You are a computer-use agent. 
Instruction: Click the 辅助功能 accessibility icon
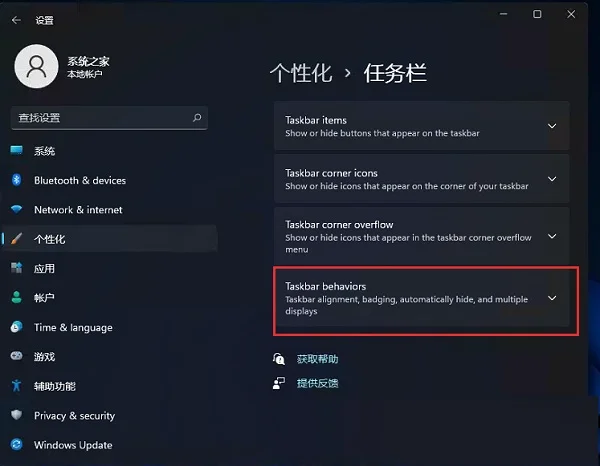click(16, 386)
